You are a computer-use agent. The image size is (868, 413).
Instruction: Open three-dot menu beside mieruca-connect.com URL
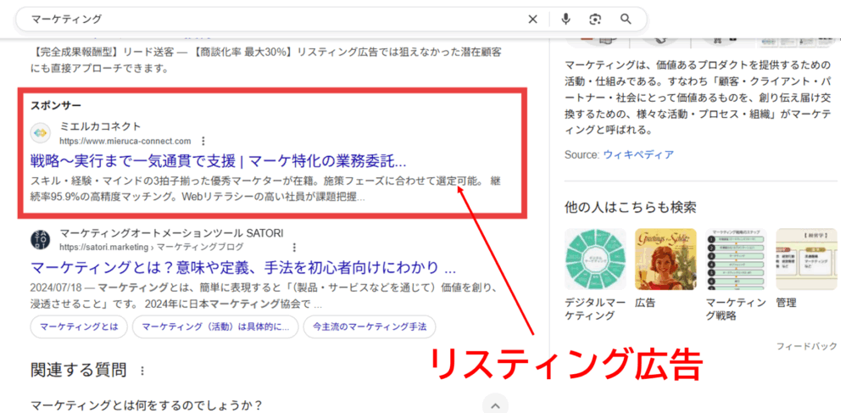(x=203, y=141)
